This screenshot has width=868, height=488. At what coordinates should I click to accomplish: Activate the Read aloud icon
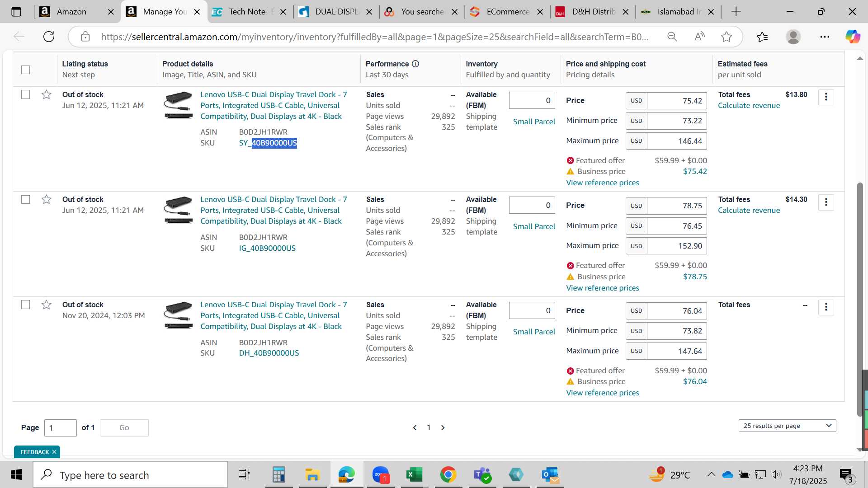[699, 37]
